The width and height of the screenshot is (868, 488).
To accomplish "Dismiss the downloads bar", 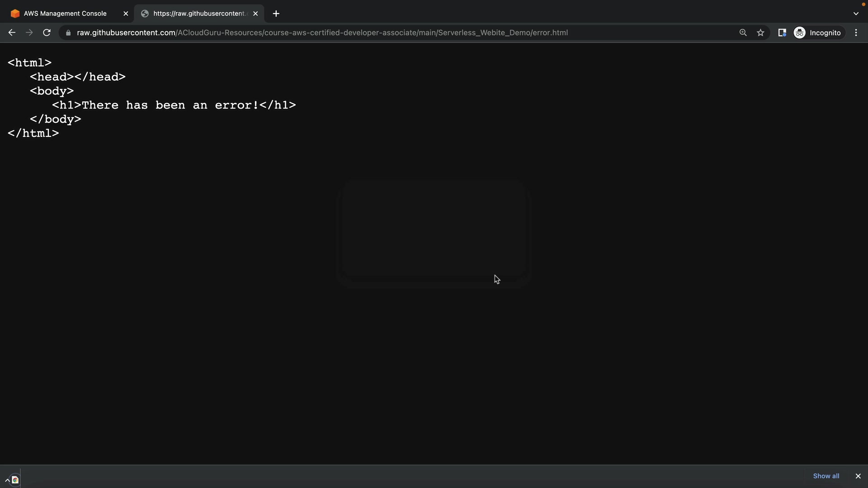I will [858, 476].
